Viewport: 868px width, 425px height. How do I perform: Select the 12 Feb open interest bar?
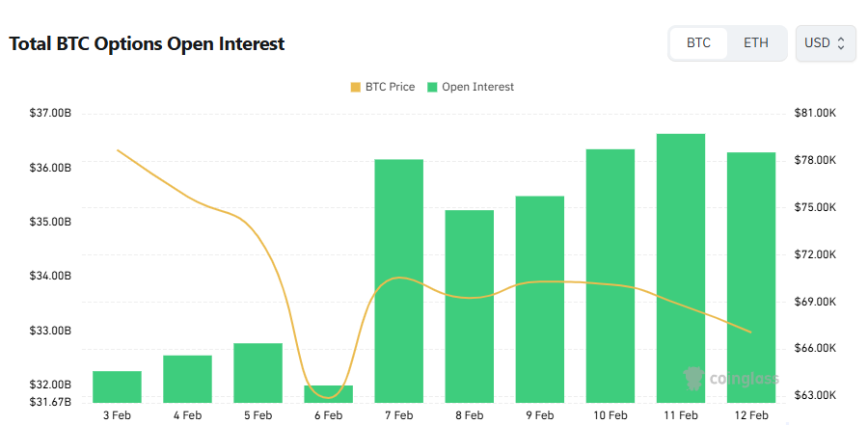click(751, 278)
